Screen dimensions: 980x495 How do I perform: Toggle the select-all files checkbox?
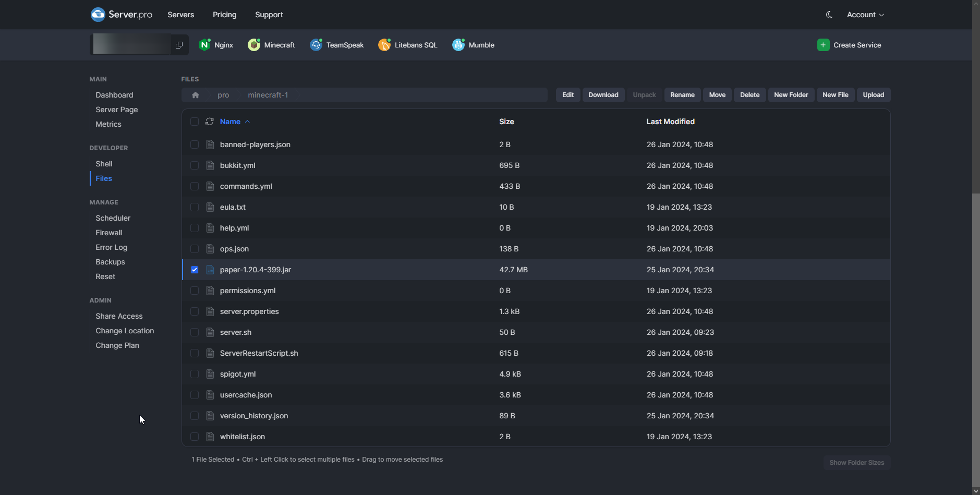pyautogui.click(x=195, y=122)
